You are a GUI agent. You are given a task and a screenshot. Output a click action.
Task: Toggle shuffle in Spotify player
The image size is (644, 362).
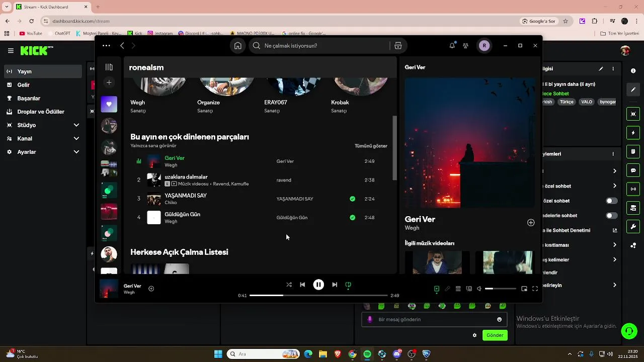click(289, 285)
